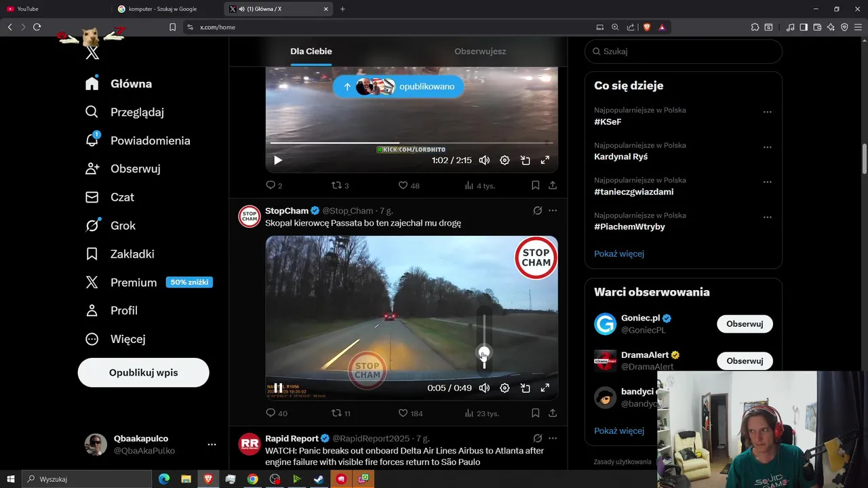
Task: Open Grok actions on Rapid Report post
Action: 538,439
